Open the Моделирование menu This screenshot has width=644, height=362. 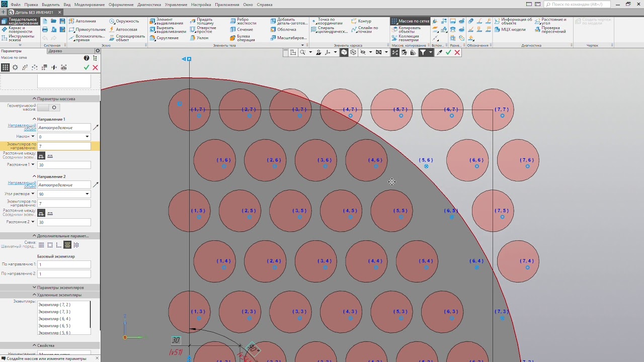[89, 5]
